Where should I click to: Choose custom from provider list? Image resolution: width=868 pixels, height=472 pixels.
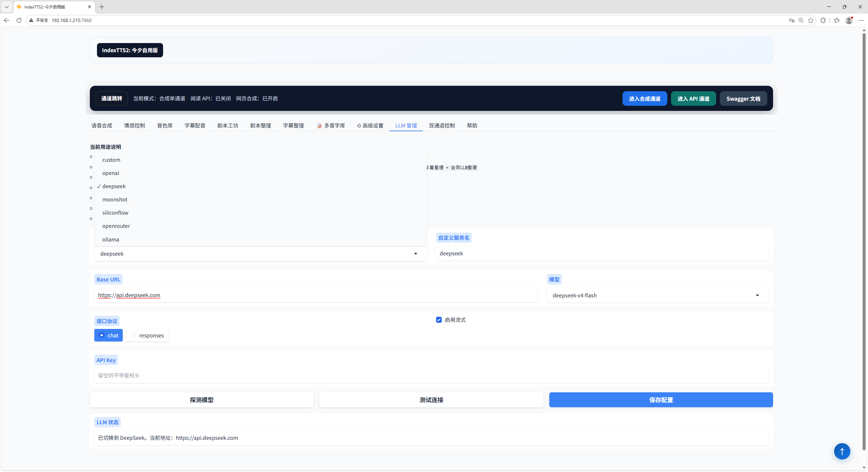[260, 160]
